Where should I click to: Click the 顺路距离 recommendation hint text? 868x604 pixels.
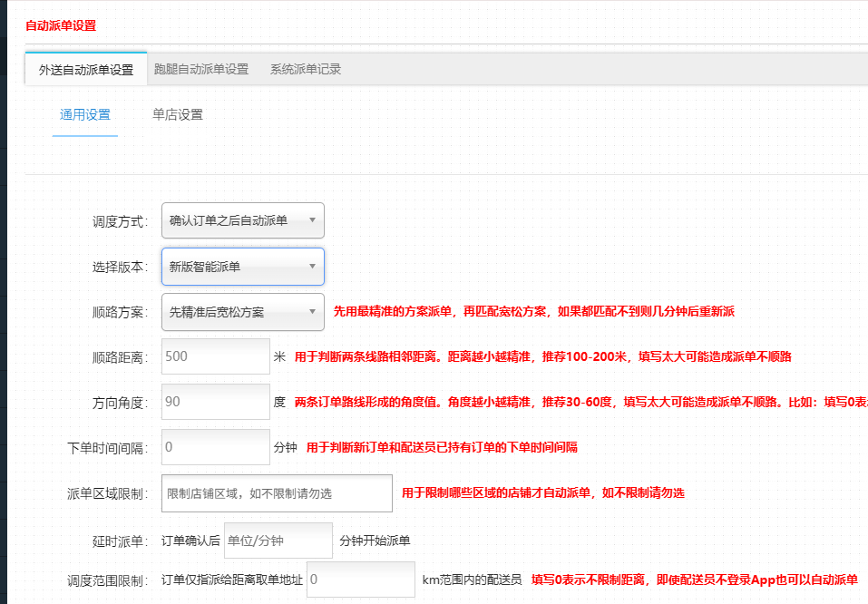coord(549,357)
